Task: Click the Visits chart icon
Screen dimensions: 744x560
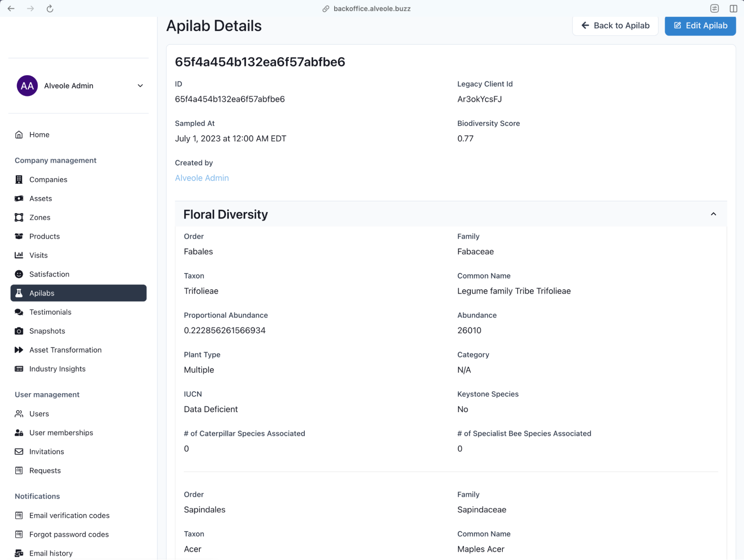Action: tap(19, 255)
